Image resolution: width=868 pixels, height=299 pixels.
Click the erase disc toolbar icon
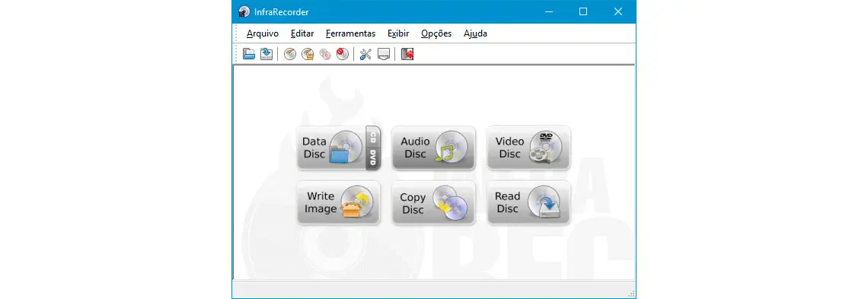coord(343,53)
